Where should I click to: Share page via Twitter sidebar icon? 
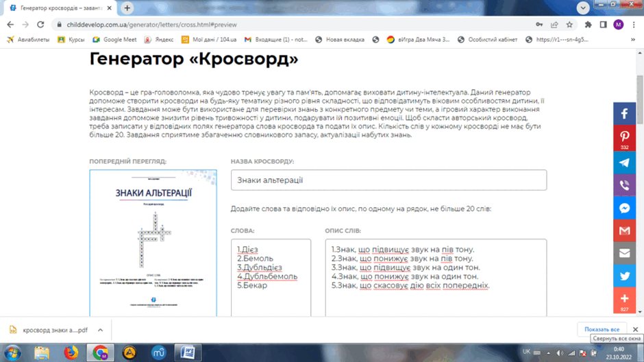click(x=624, y=276)
